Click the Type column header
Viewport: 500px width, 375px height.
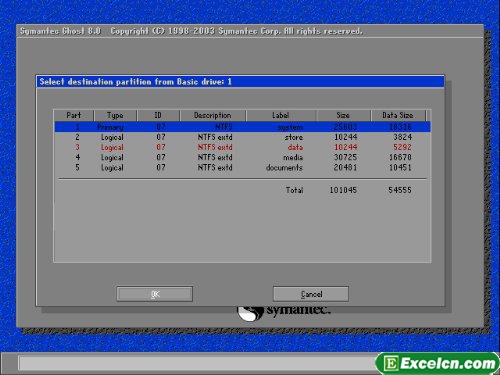click(x=115, y=115)
